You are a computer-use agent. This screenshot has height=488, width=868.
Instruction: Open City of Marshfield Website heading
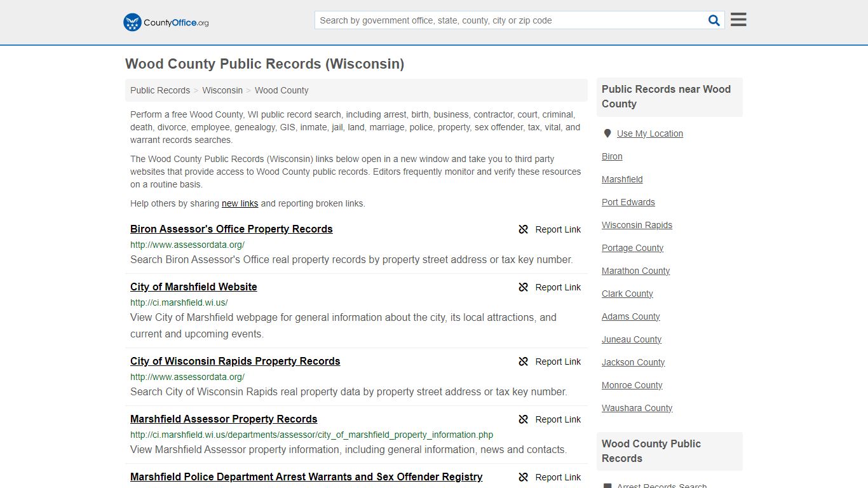[x=194, y=287]
